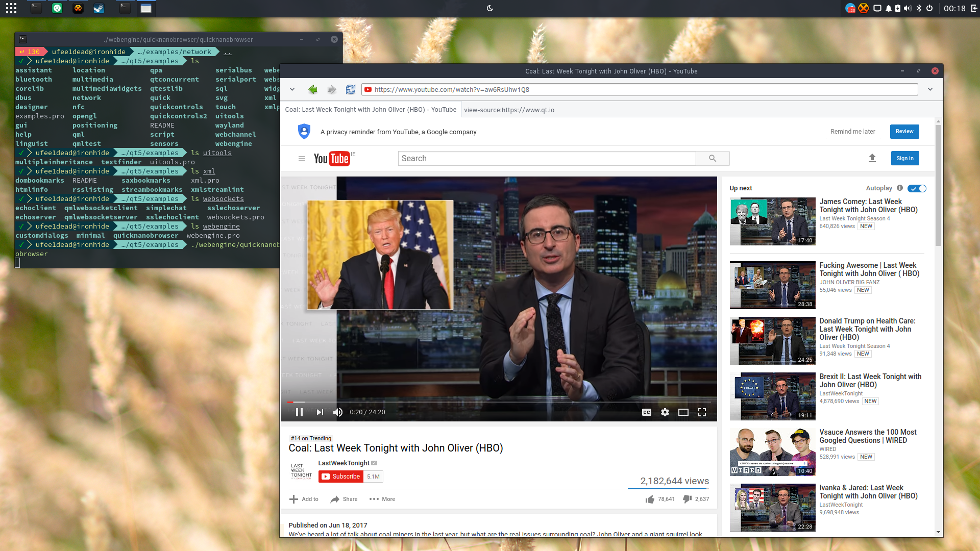980x551 pixels.
Task: Dislike the video with thumbs down
Action: click(688, 499)
